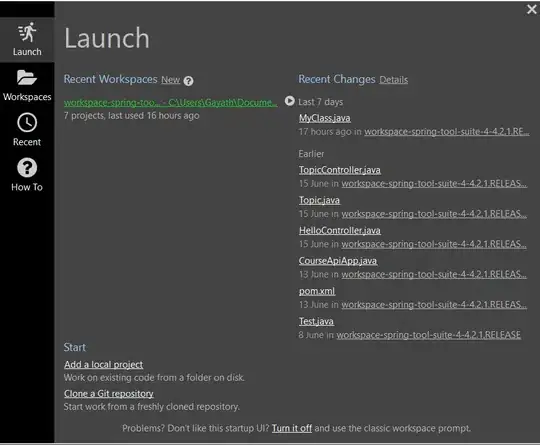This screenshot has width=540, height=445.
Task: Open the Workspaces folder icon
Action: pyautogui.click(x=27, y=77)
